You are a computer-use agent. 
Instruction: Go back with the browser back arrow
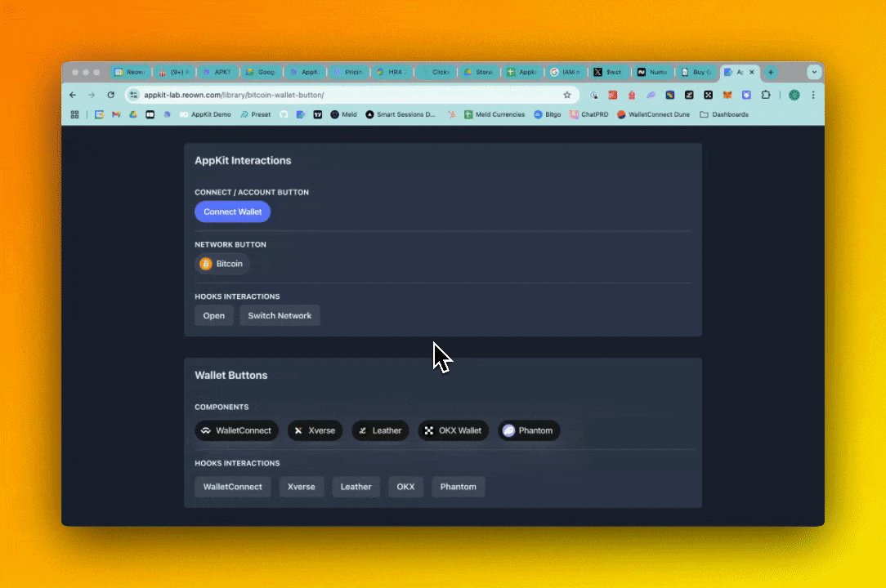tap(73, 95)
